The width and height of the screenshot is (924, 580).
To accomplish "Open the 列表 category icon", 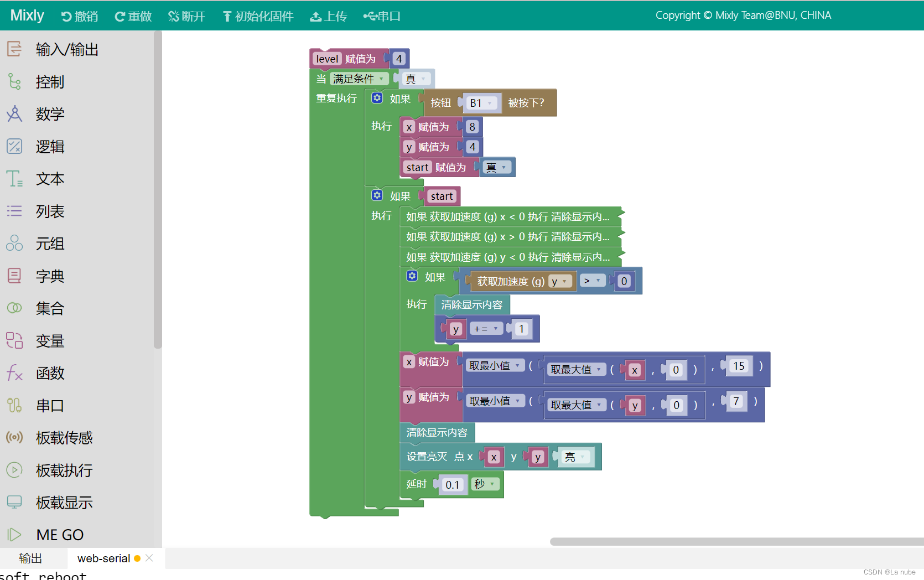I will point(14,211).
